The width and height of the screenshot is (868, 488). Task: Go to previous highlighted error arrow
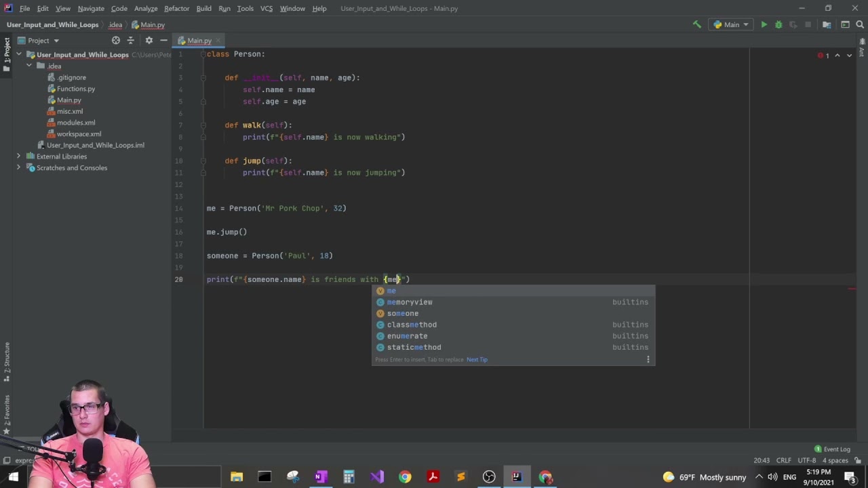point(837,55)
